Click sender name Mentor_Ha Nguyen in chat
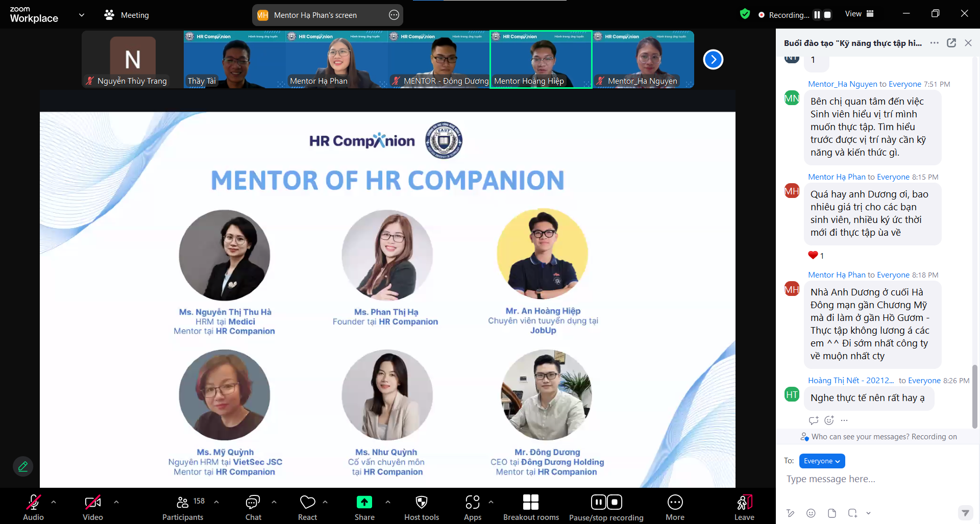Viewport: 980px width, 524px height. (x=842, y=84)
